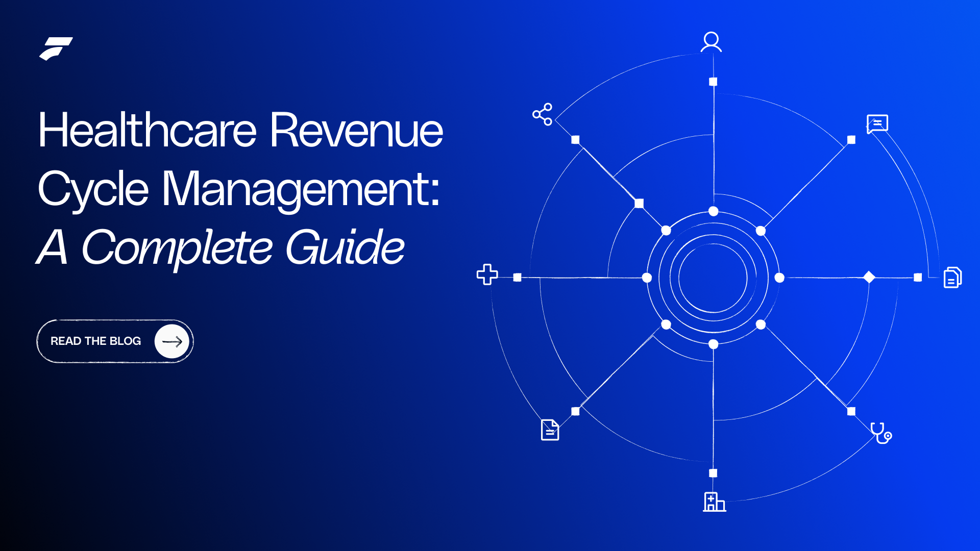Image resolution: width=980 pixels, height=551 pixels.
Task: Click the center concentric circle hub
Action: click(713, 278)
